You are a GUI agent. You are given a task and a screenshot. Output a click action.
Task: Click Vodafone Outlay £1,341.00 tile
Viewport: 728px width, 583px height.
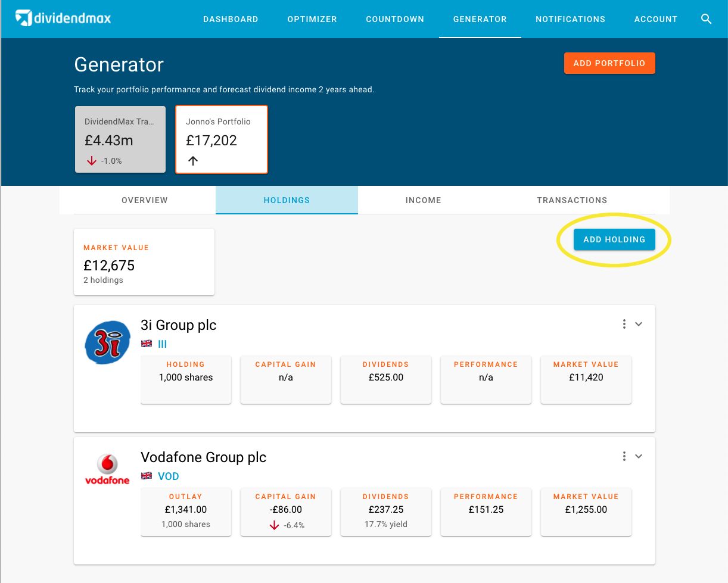point(186,512)
